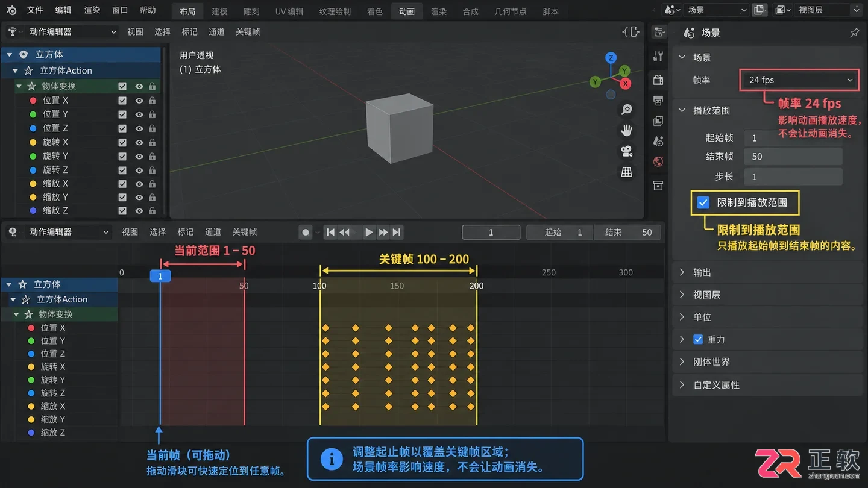Open the Output properties tab icon
Image resolution: width=868 pixels, height=488 pixels.
pos(658,100)
